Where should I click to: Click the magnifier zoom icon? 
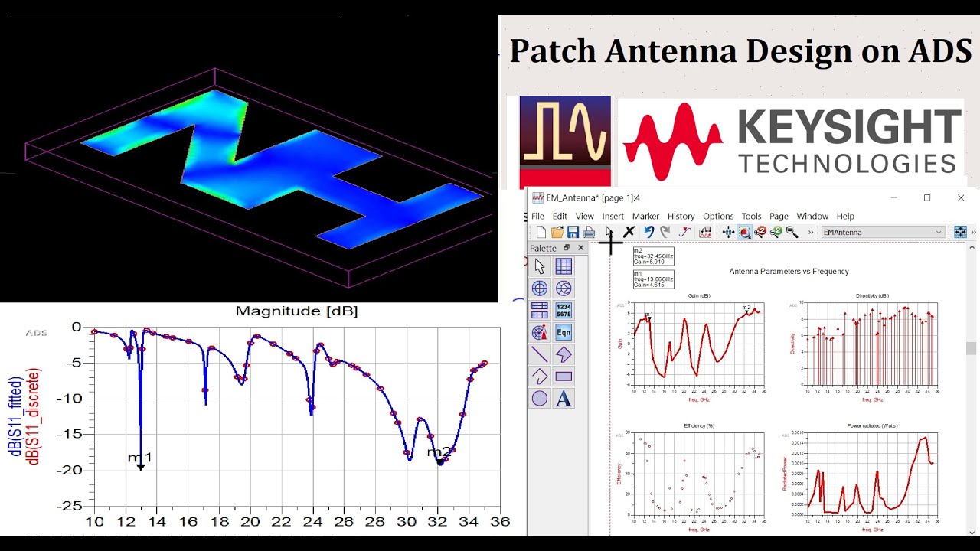(792, 232)
